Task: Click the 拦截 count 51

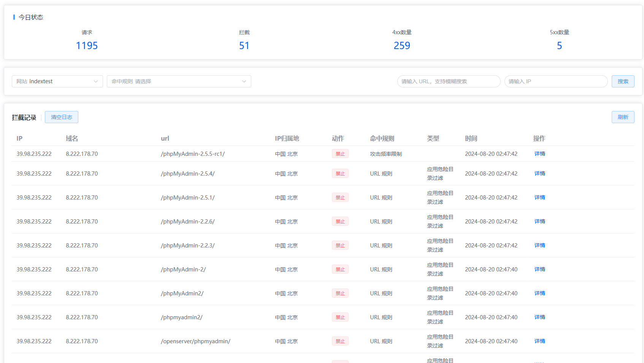Action: point(244,46)
